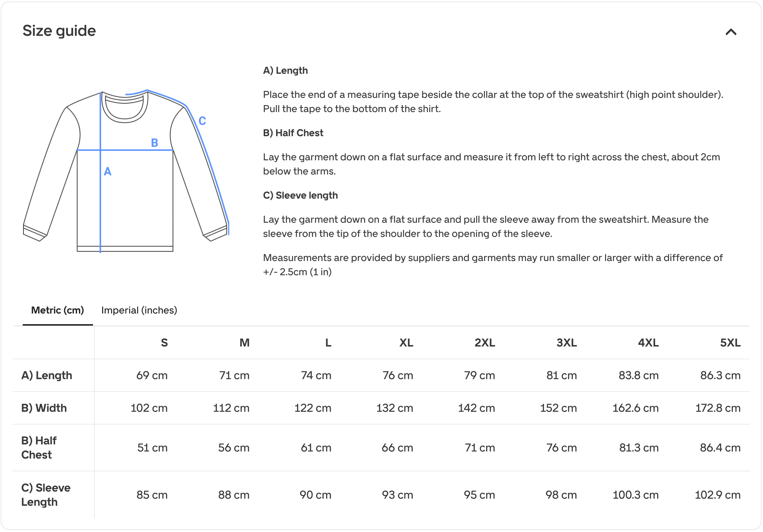Collapse the Size guide chevron
This screenshot has width=763, height=532.
pyautogui.click(x=731, y=32)
